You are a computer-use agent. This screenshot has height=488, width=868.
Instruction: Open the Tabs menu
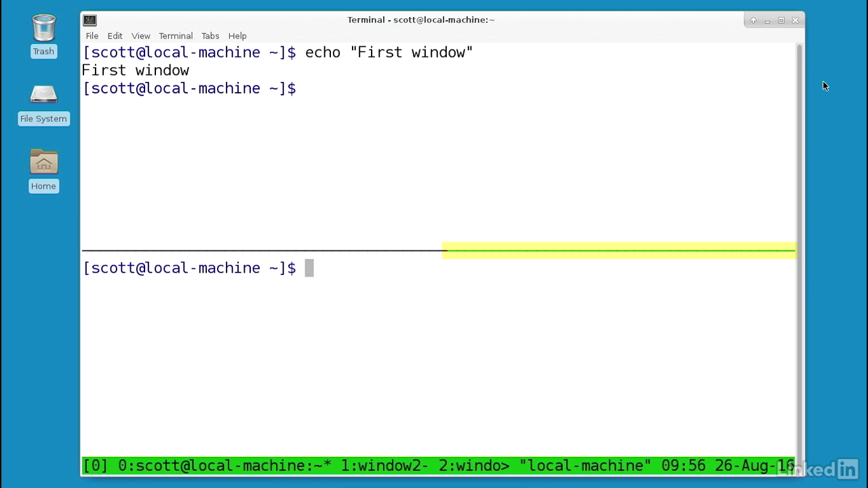click(x=210, y=36)
